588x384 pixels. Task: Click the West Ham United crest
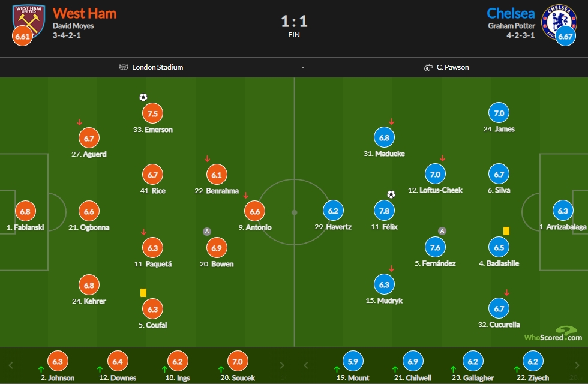click(x=29, y=21)
